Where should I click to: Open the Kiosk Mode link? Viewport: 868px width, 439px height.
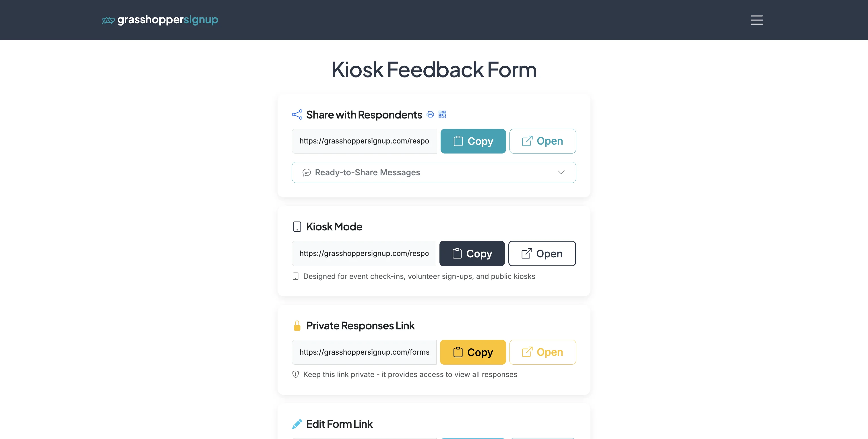[542, 253]
